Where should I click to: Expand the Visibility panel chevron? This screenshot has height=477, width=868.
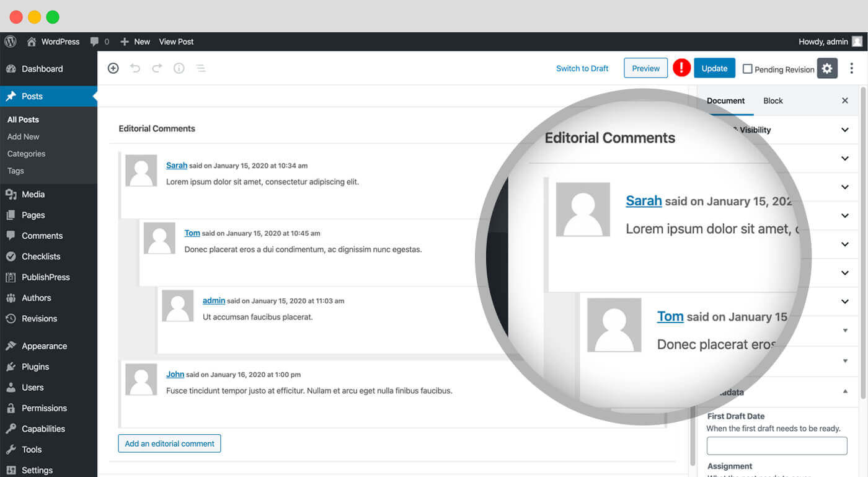pyautogui.click(x=844, y=130)
